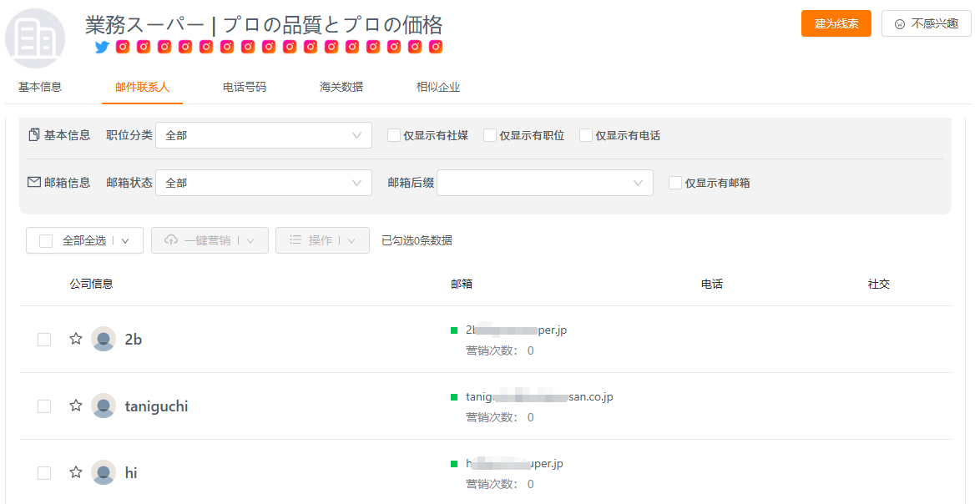
Task: Expand the 操作 dropdown button
Action: 322,240
